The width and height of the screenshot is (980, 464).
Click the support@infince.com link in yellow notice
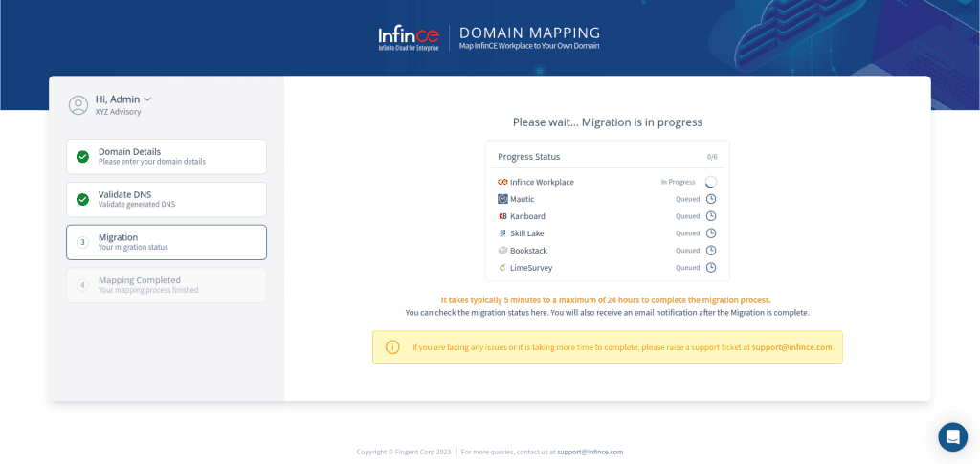[792, 347]
